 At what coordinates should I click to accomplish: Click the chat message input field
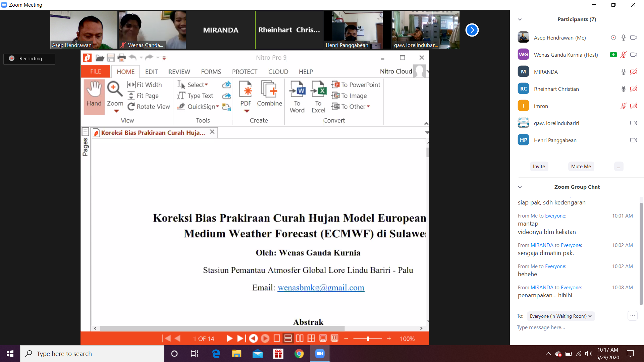click(x=570, y=327)
